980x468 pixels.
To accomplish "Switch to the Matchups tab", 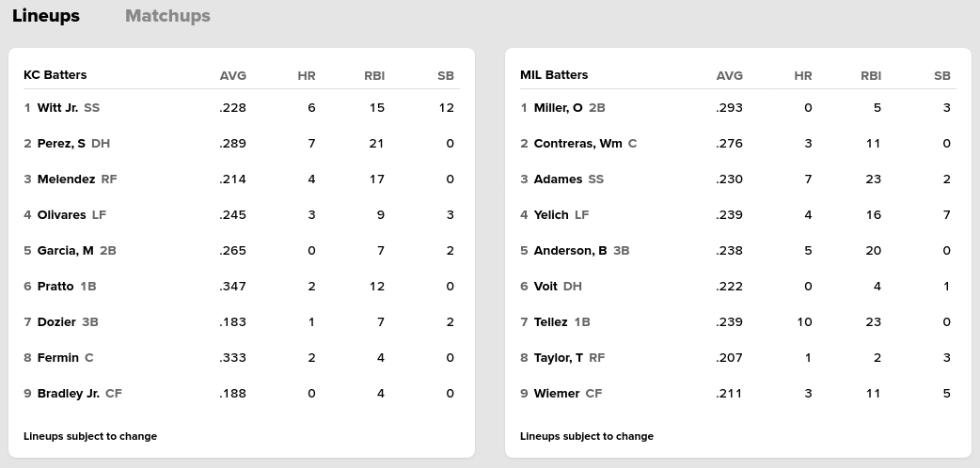I will click(167, 16).
